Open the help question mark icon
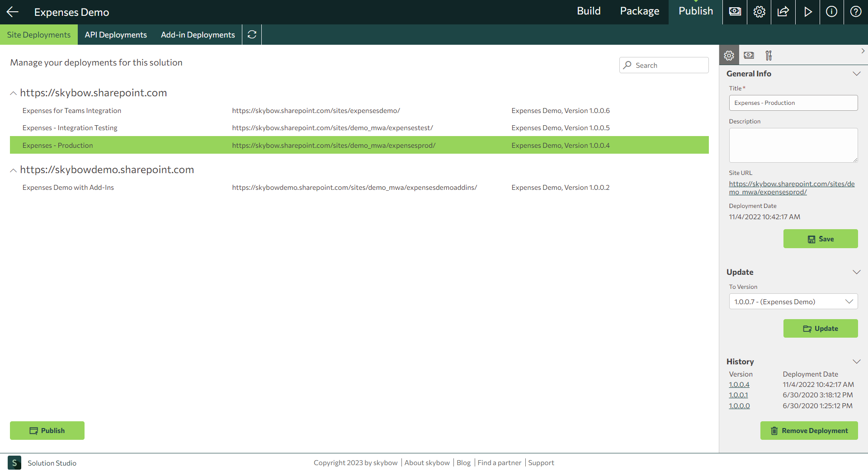This screenshot has width=868, height=471. pyautogui.click(x=856, y=12)
